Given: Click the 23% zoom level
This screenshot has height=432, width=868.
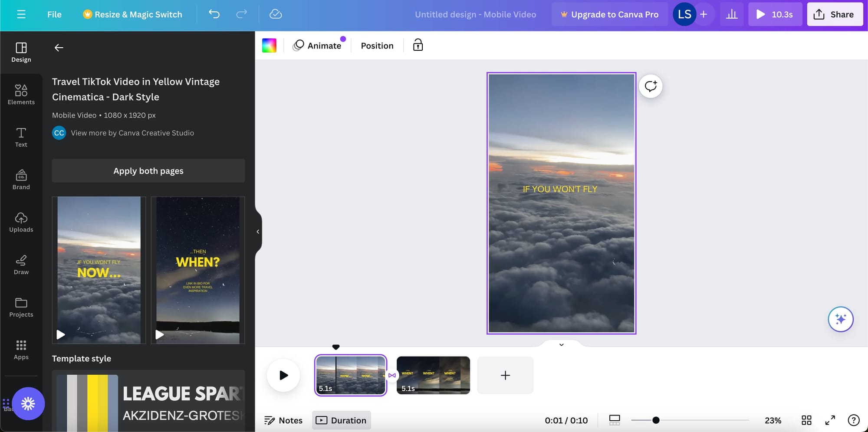Looking at the screenshot, I should pyautogui.click(x=773, y=420).
